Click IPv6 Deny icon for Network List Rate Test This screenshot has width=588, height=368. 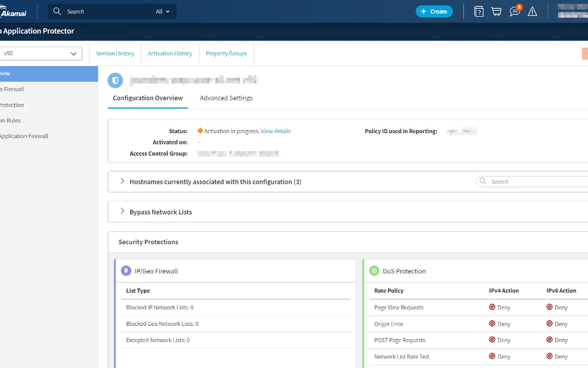[549, 356]
